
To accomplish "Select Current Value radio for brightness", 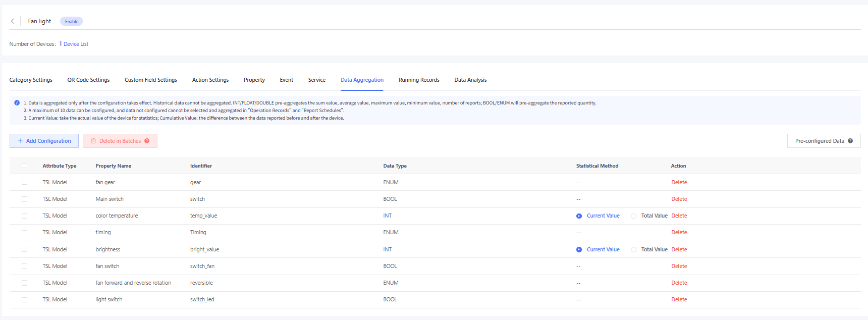I will point(579,249).
